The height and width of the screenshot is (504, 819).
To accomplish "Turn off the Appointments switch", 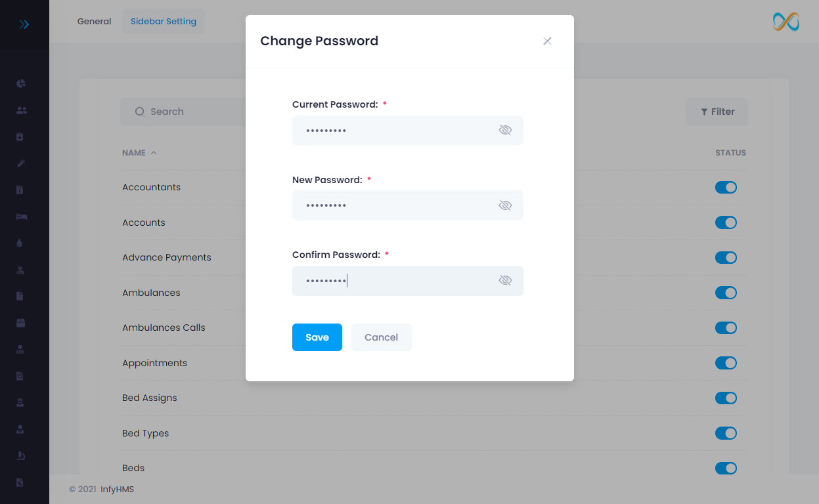I will pyautogui.click(x=726, y=363).
